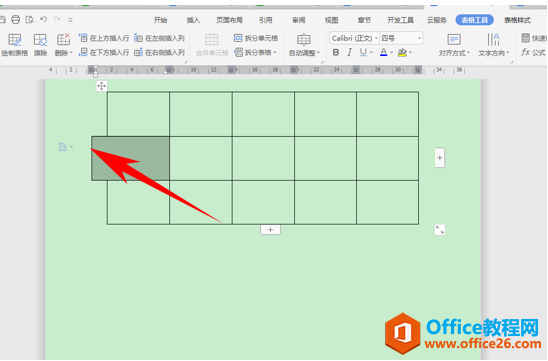The image size is (548, 361).
Task: Open the Delete (删除) table menu
Action: (63, 45)
